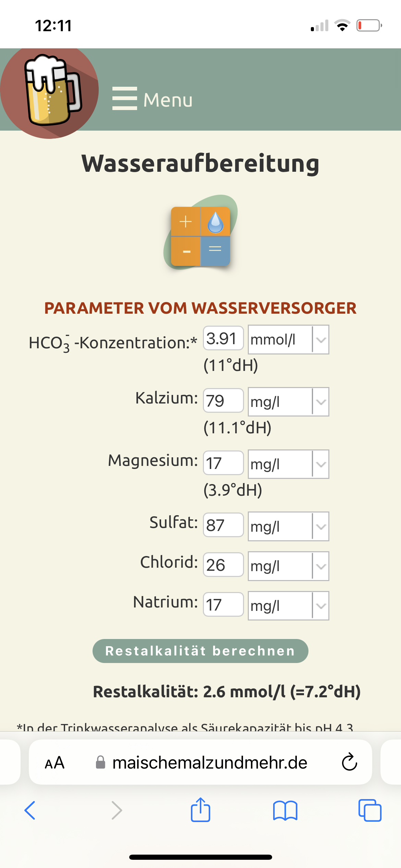Expand the Magnesium unit dropdown

(x=288, y=464)
